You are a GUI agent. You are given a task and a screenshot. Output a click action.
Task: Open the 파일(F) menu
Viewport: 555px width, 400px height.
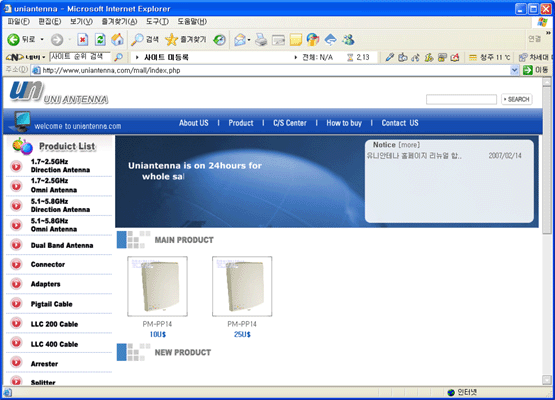[18, 22]
